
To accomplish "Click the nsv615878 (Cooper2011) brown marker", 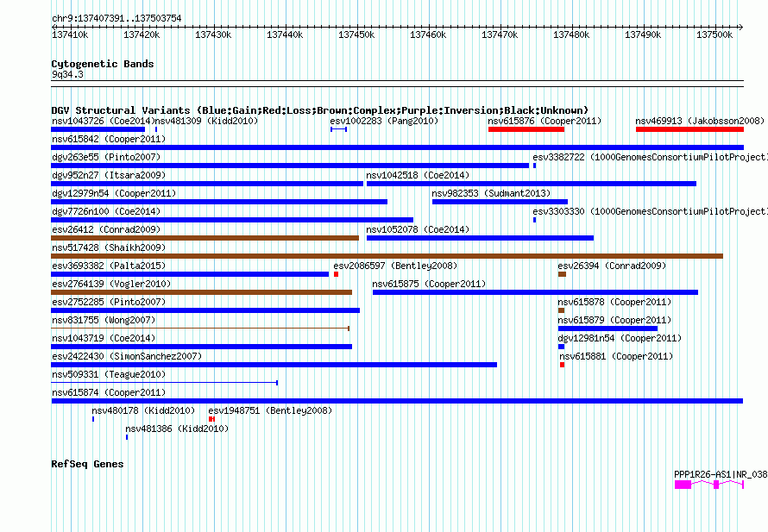I will point(561,310).
